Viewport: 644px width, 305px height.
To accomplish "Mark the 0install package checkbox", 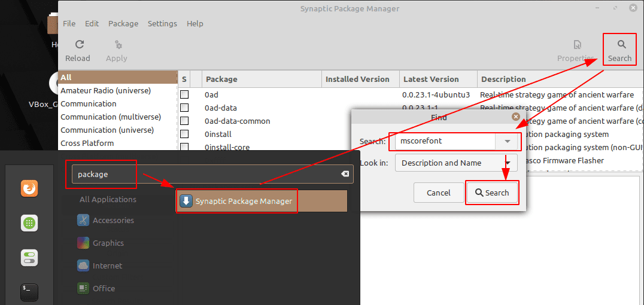I will (184, 134).
